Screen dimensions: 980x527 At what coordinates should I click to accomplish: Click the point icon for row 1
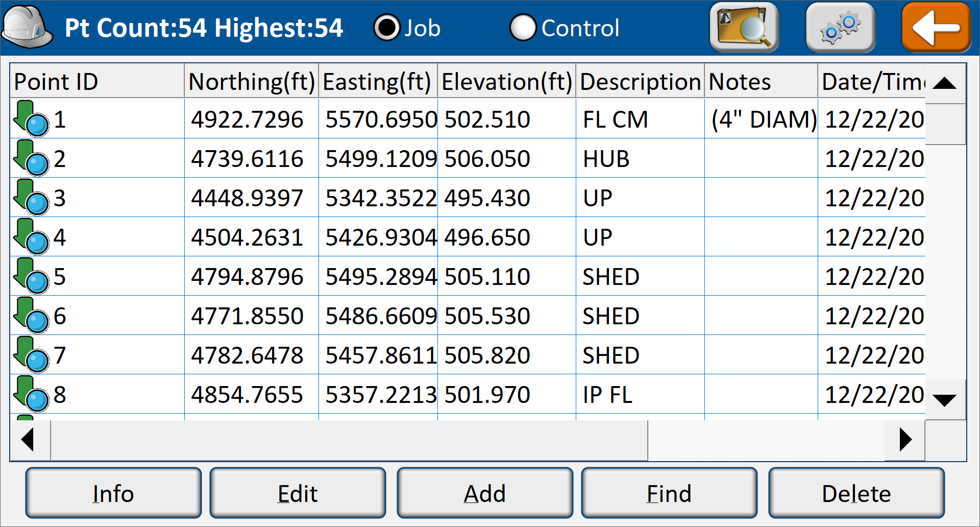click(31, 118)
